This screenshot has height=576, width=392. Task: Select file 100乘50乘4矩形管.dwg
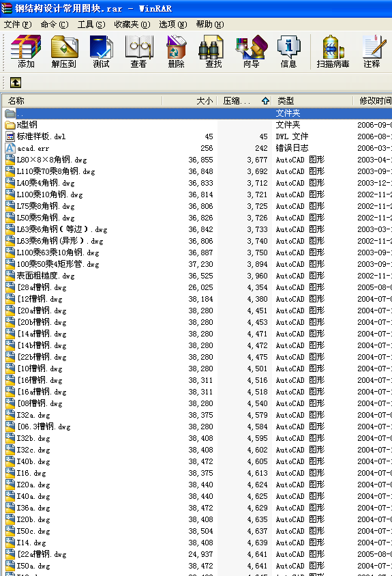[58, 265]
